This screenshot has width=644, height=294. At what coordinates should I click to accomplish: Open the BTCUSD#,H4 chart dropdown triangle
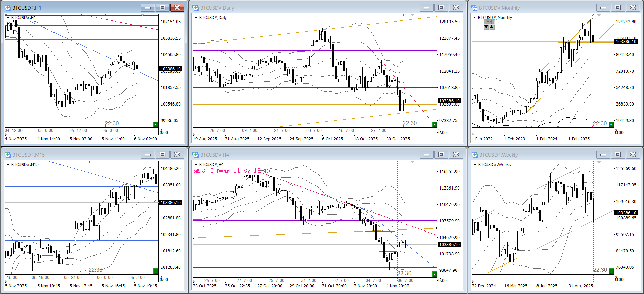click(196, 164)
